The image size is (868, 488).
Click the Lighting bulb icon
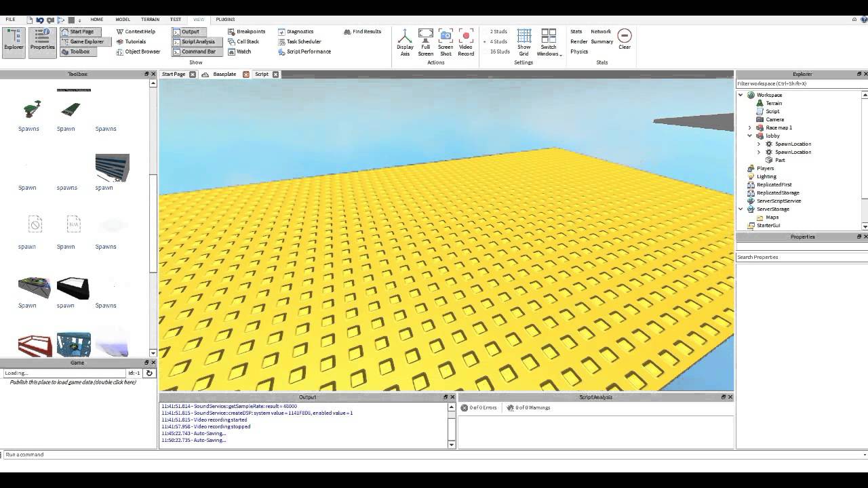point(751,176)
